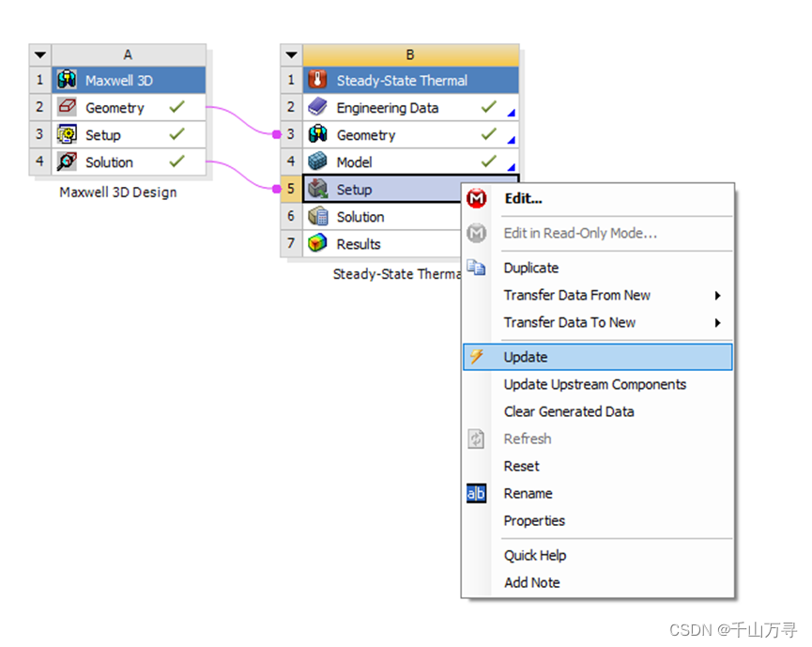Image resolution: width=812 pixels, height=647 pixels.
Task: Select Transfer Data From New entry
Action: pyautogui.click(x=598, y=295)
